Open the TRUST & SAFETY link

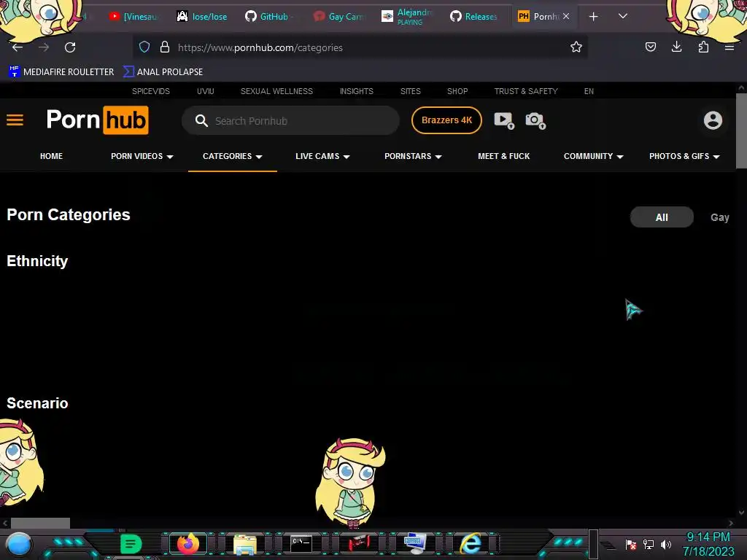526,91
